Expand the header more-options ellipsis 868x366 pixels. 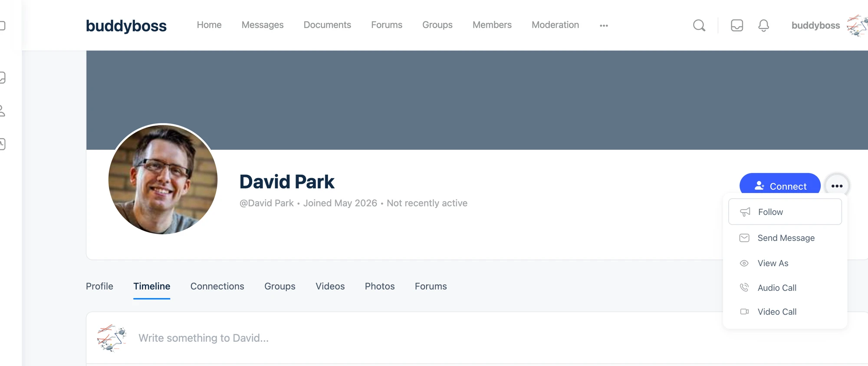pyautogui.click(x=604, y=26)
